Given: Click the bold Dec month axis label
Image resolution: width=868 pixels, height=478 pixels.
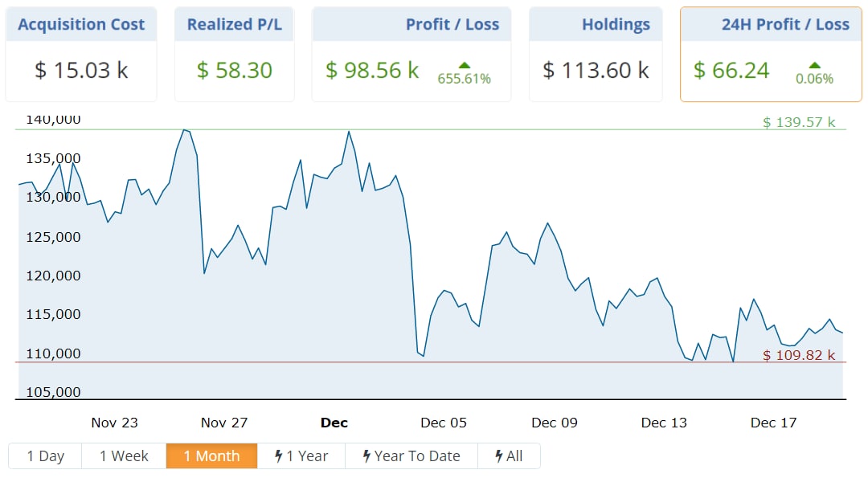Looking at the screenshot, I should point(334,423).
